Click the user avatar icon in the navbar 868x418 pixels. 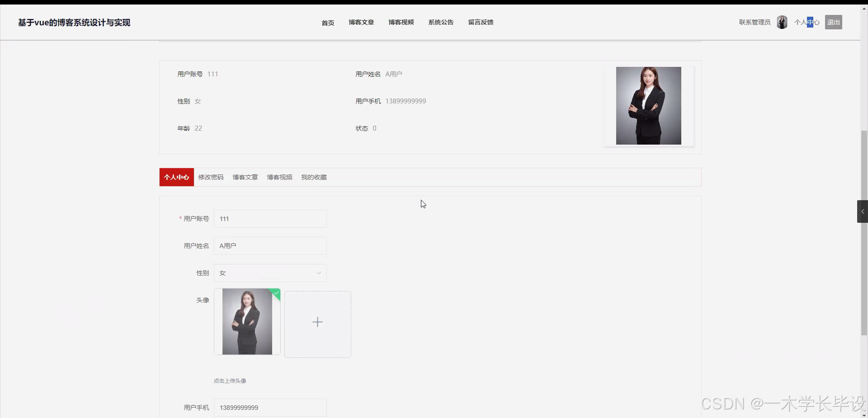(x=782, y=22)
